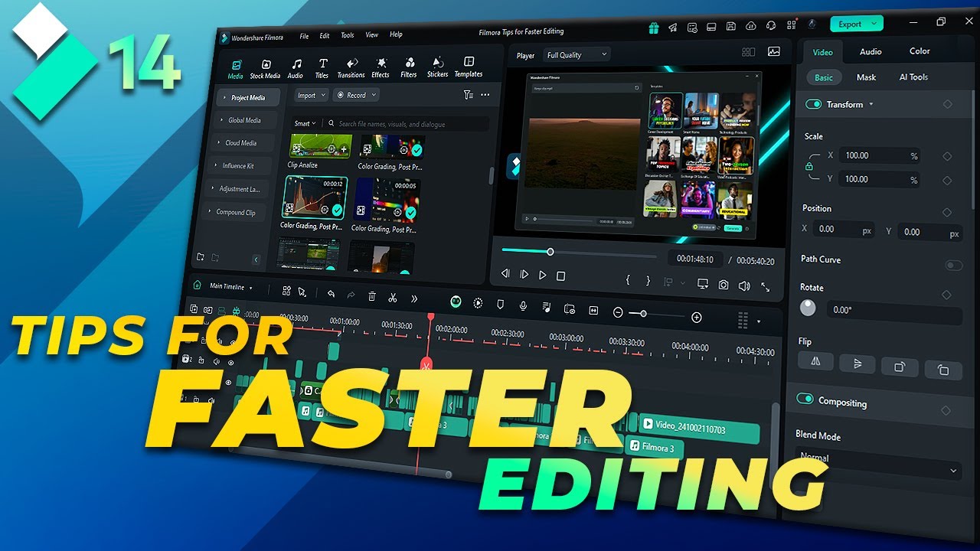Take a snapshot with the camera icon

click(x=724, y=285)
